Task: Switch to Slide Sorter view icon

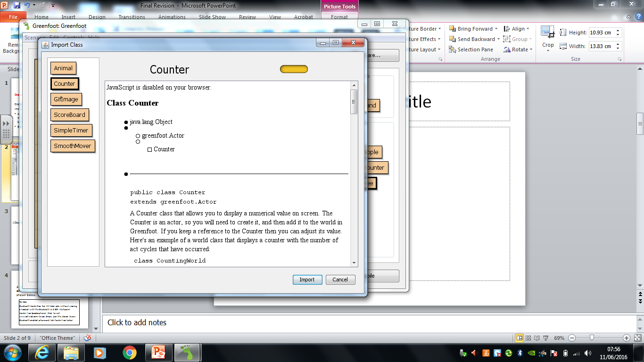Action: 528,338
